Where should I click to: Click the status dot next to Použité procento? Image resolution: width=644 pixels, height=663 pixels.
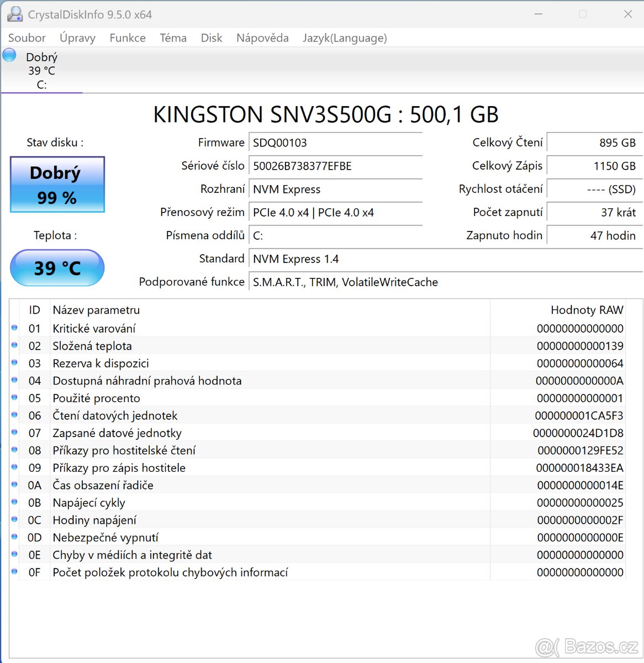coord(14,398)
